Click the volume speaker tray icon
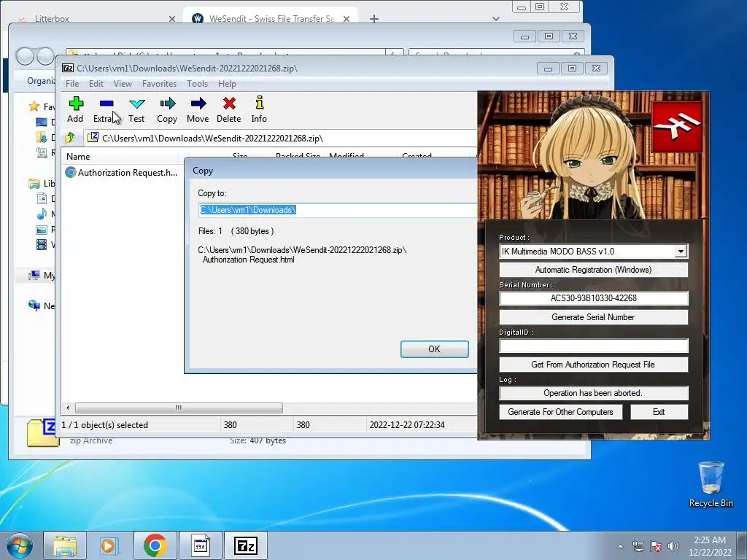This screenshot has height=560, width=747. coord(673,546)
